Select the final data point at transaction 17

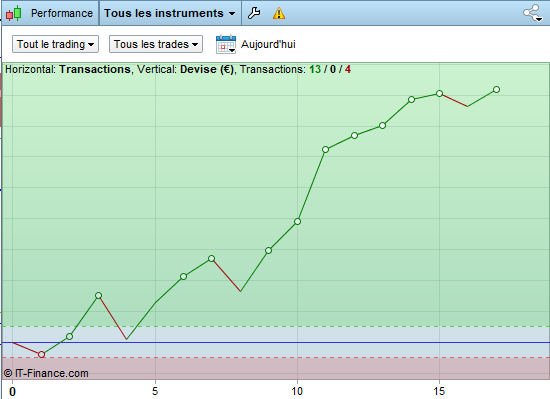496,90
